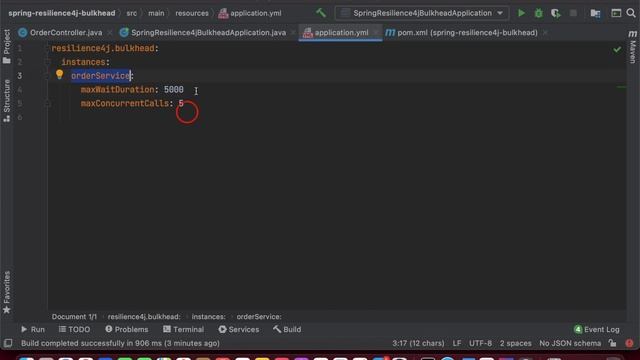The height and width of the screenshot is (360, 640).
Task: Click Document 1/1 in the bottom breadcrumb bar
Action: click(x=74, y=317)
